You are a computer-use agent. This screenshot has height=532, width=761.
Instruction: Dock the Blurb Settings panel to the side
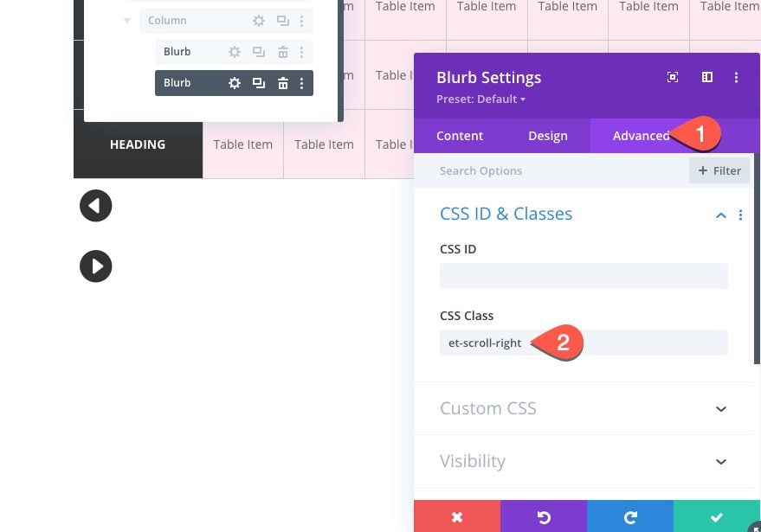[706, 77]
